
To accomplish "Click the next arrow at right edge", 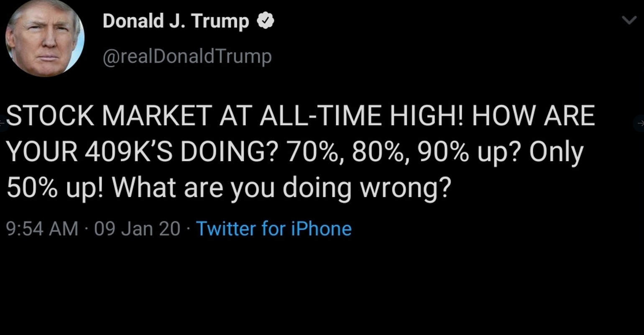I will tap(640, 123).
